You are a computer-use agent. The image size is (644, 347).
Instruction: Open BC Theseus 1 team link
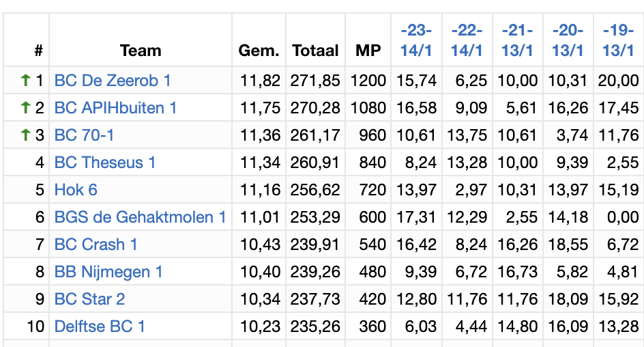coord(105,163)
